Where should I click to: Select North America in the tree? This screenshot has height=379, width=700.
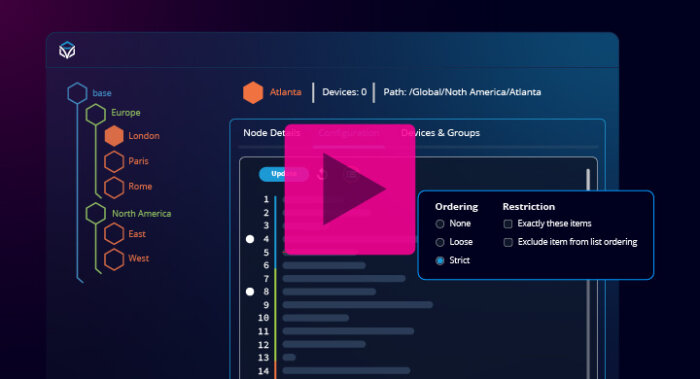click(142, 214)
